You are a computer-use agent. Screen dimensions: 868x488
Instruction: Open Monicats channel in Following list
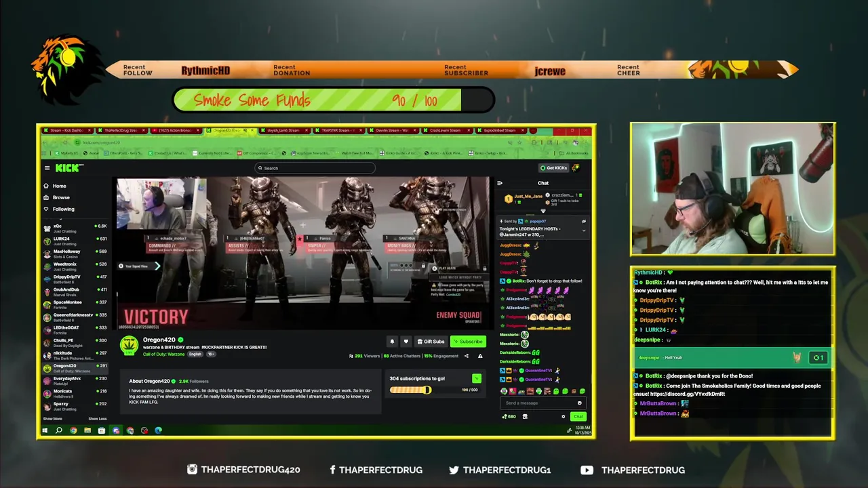click(x=75, y=393)
